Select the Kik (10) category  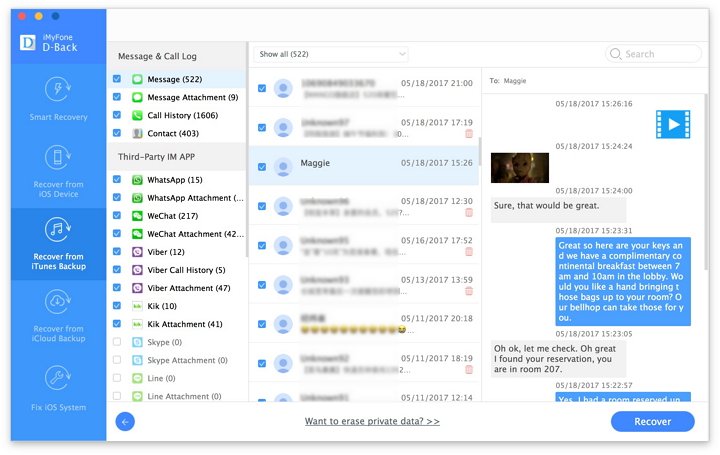click(x=178, y=306)
